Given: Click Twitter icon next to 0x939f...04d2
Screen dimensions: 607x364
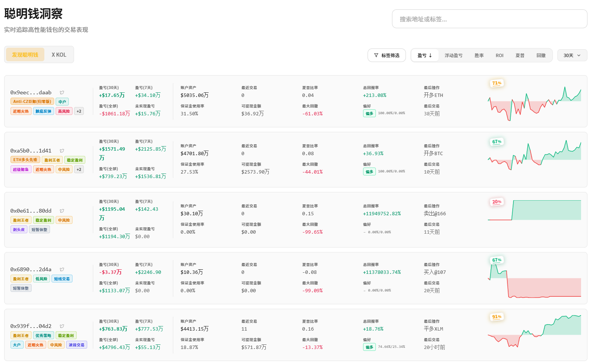Looking at the screenshot, I should (x=62, y=326).
